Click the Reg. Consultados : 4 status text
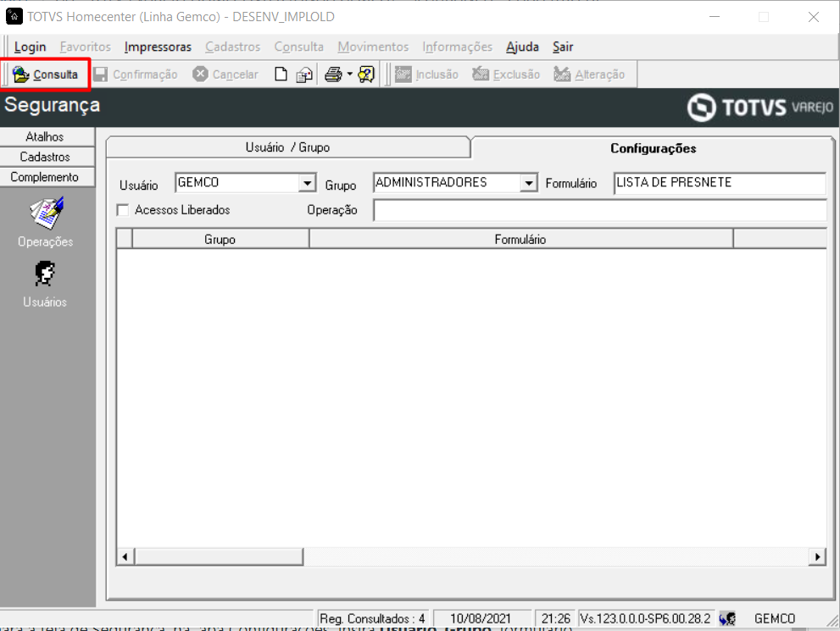Image resolution: width=840 pixels, height=631 pixels. point(373,618)
